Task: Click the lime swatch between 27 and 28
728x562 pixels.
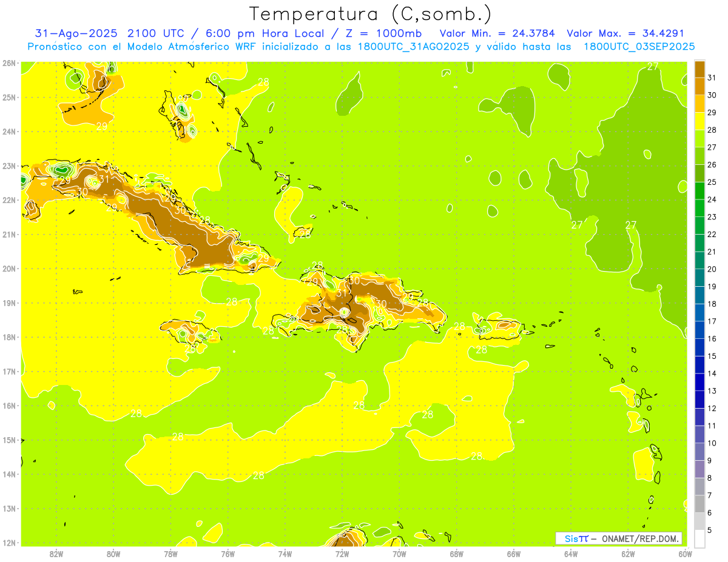Action: (699, 138)
